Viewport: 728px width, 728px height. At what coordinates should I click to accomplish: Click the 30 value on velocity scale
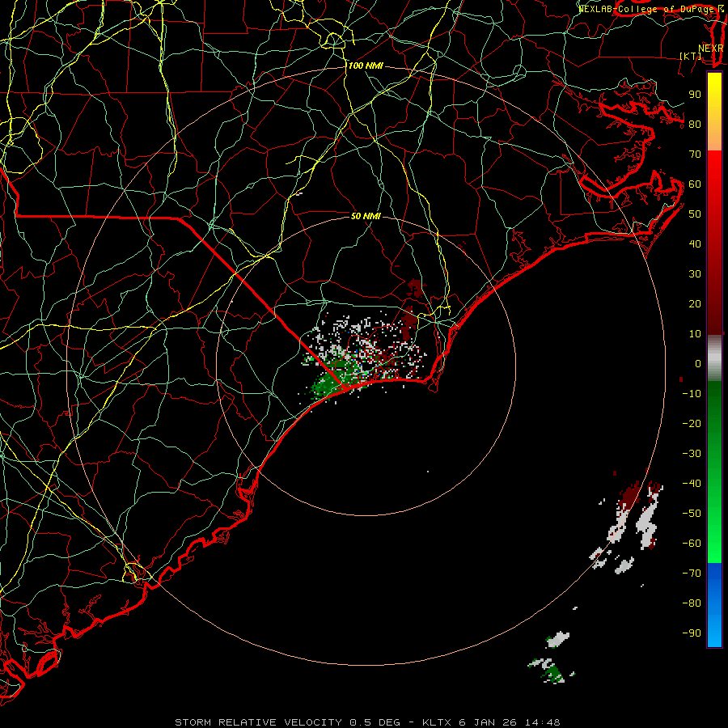pos(695,274)
